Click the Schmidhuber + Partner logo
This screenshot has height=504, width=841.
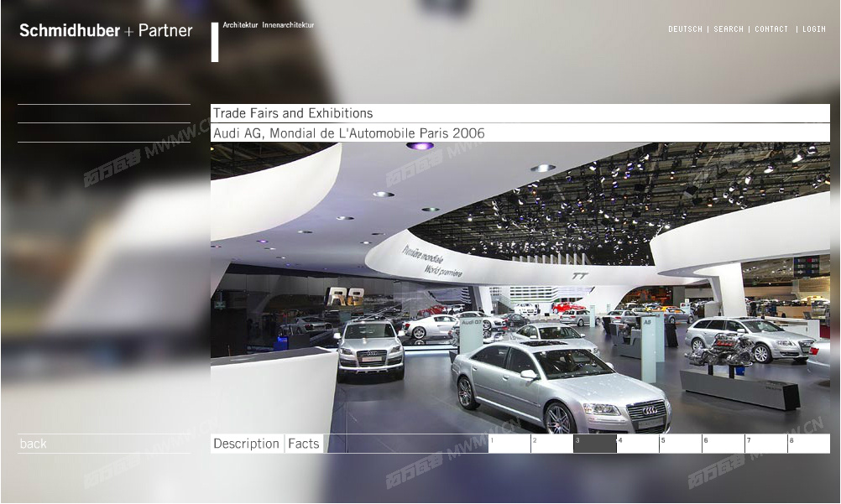[x=106, y=30]
